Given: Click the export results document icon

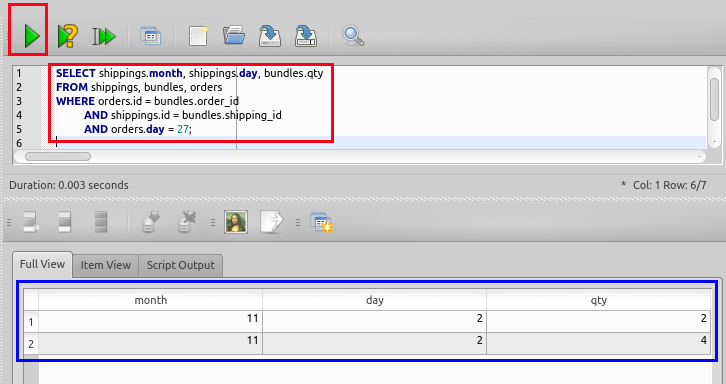Looking at the screenshot, I should [272, 222].
